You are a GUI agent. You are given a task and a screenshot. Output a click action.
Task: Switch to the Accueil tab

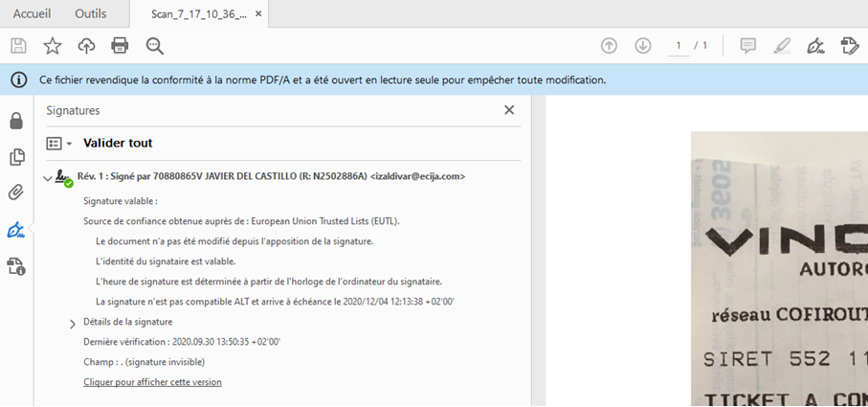tap(33, 13)
